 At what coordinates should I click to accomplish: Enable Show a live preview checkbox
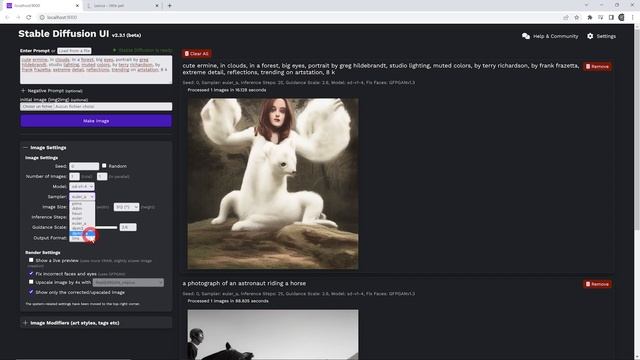click(31, 260)
